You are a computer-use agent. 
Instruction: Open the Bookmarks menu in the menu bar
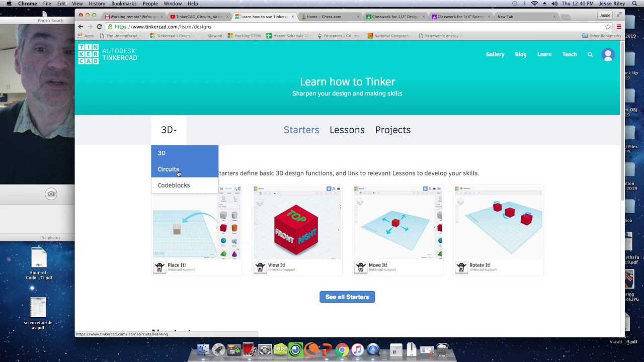point(124,4)
